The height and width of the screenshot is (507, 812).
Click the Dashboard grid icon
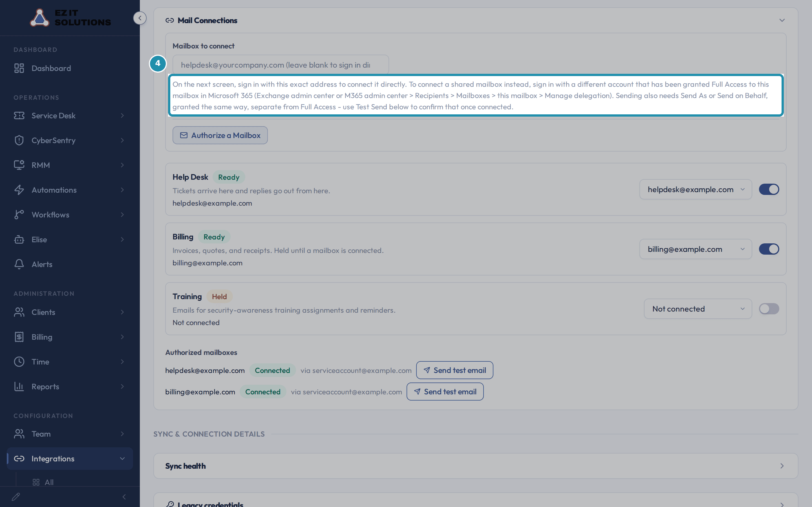pos(19,68)
